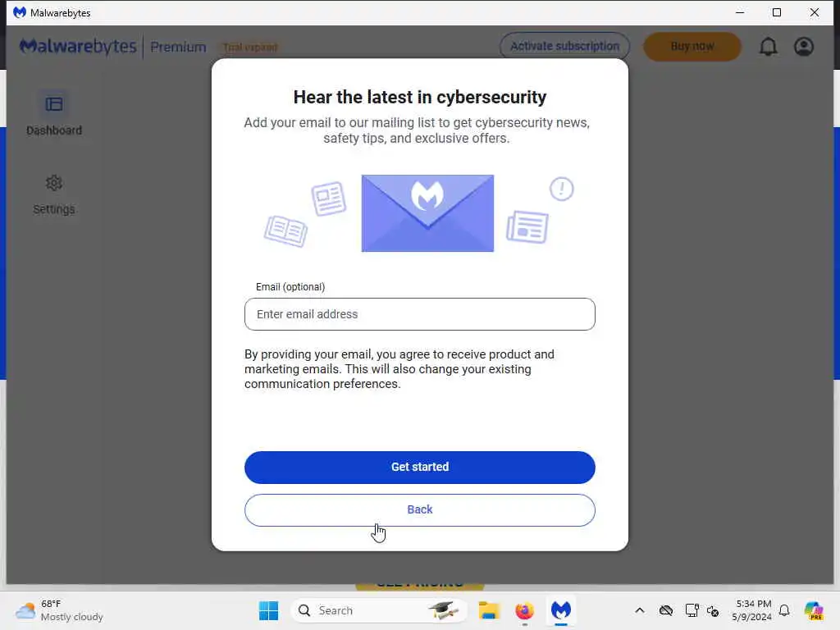Click the Trial expired label
Viewport: 840px width, 630px height.
(x=250, y=48)
